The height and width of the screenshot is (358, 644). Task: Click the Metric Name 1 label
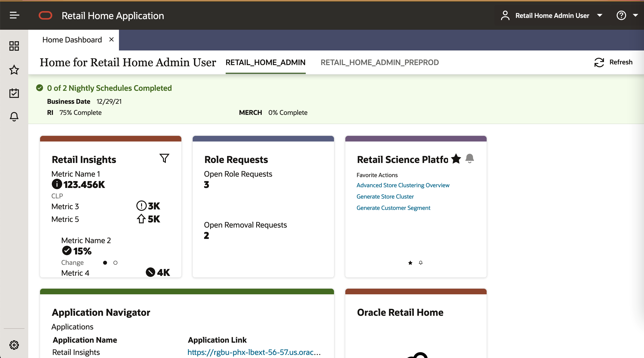point(76,174)
